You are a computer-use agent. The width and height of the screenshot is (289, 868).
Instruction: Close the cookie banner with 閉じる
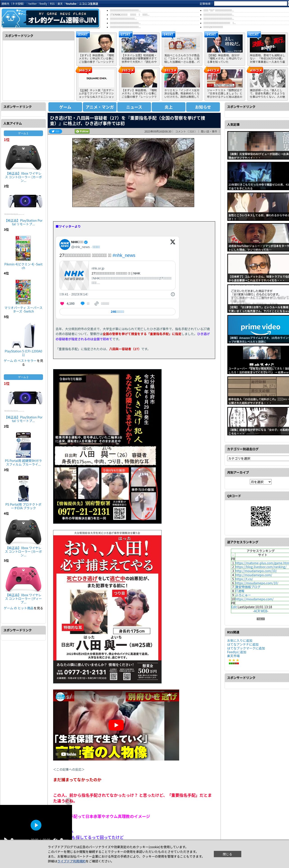click(227, 854)
